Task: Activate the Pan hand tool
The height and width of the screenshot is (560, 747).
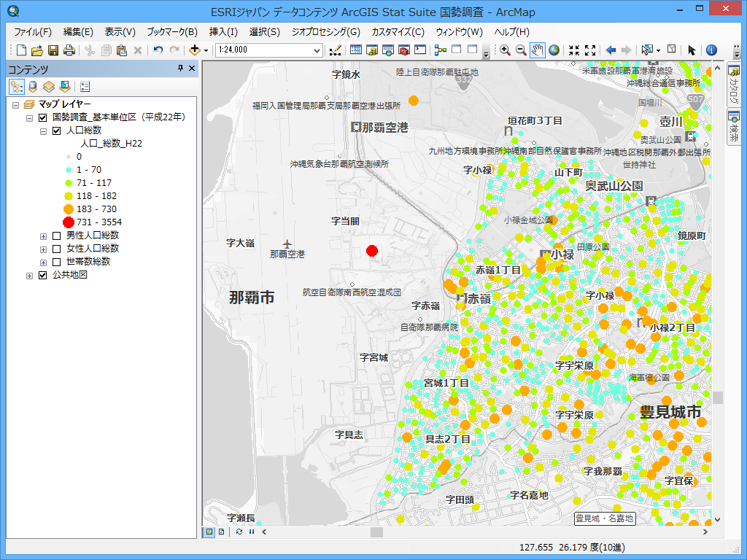Action: click(538, 50)
